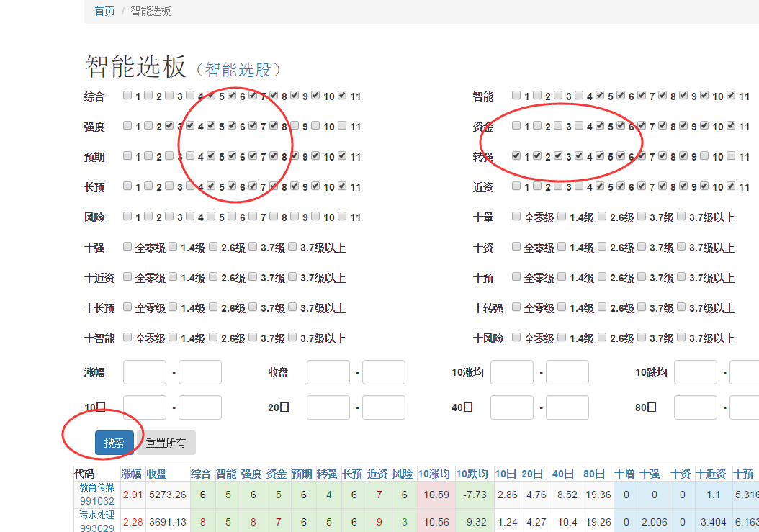759x532 pixels.
Task: Go to 首页 via breadcrumb link
Action: 104,12
